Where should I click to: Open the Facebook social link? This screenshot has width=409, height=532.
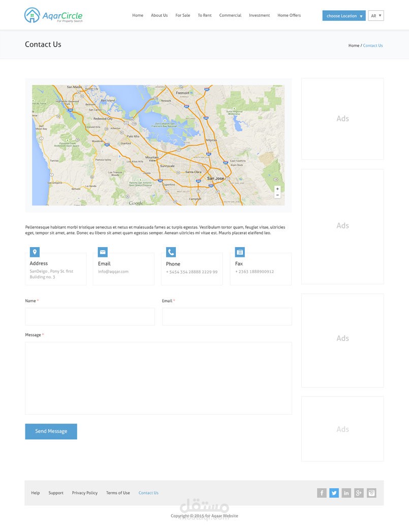tap(322, 493)
